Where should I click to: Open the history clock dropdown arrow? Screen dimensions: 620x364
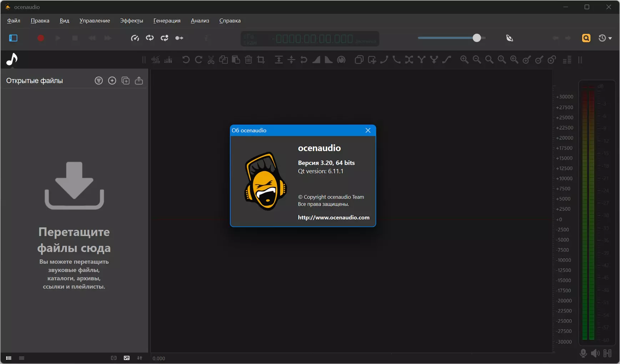click(610, 38)
